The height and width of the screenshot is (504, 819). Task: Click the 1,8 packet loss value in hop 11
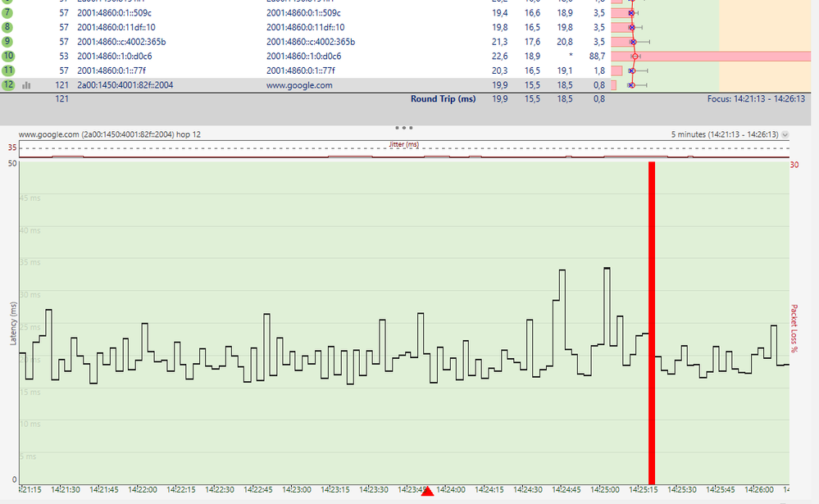pyautogui.click(x=599, y=70)
